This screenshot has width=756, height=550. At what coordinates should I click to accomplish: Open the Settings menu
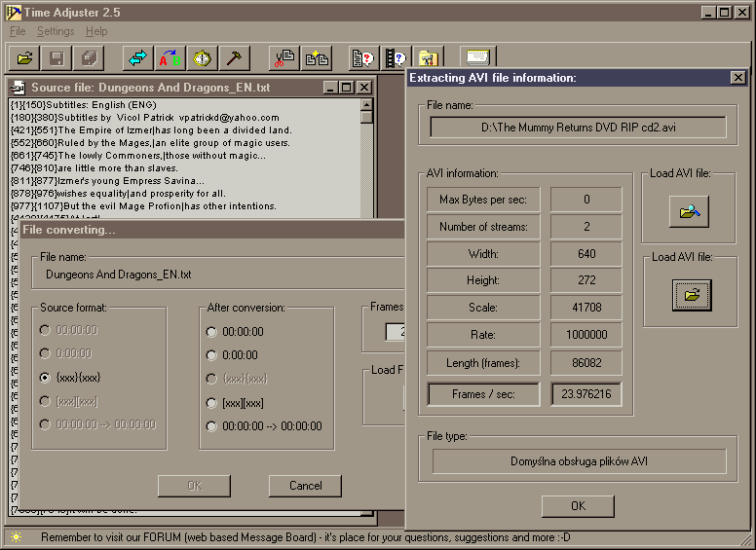[x=56, y=31]
